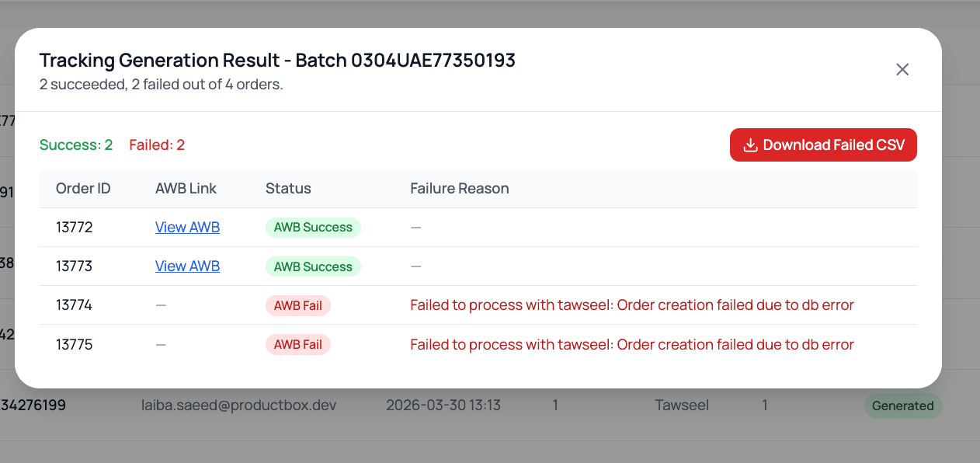Close the Tracking Generation Result dialog
Viewport: 980px width, 463px height.
tap(902, 70)
